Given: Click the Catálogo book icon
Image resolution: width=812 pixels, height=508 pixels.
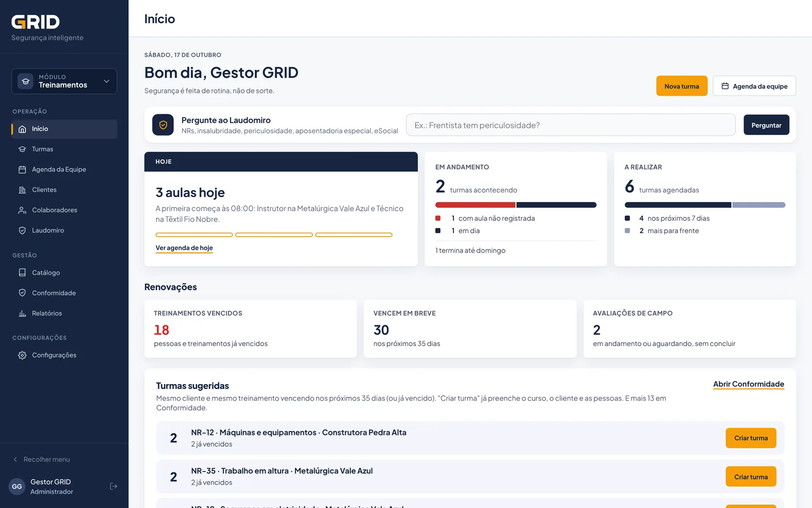Looking at the screenshot, I should (22, 273).
